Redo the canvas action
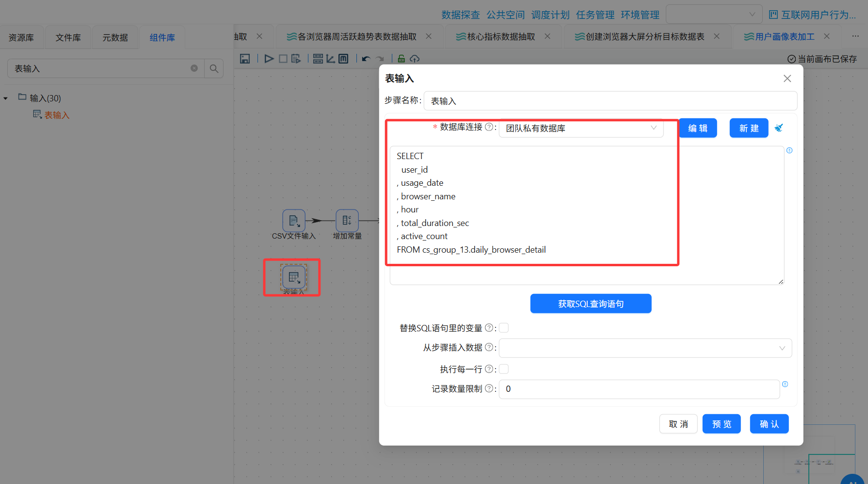The image size is (868, 484). (x=380, y=59)
